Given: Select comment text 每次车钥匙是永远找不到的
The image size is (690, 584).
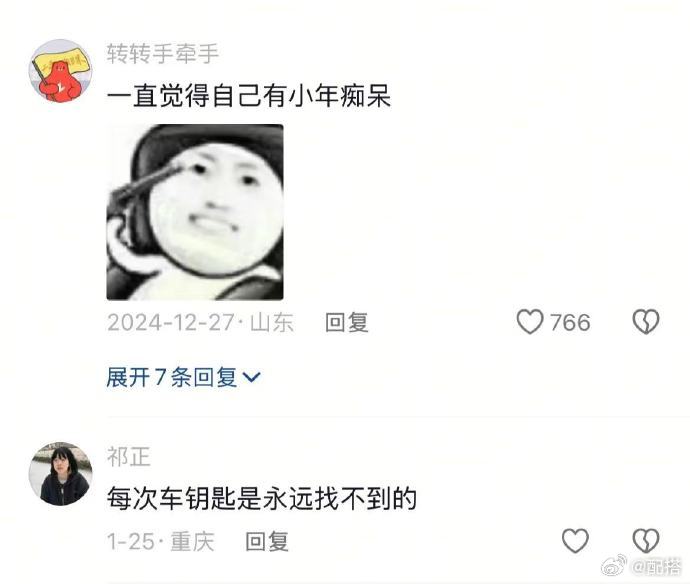Looking at the screenshot, I should [x=262, y=499].
